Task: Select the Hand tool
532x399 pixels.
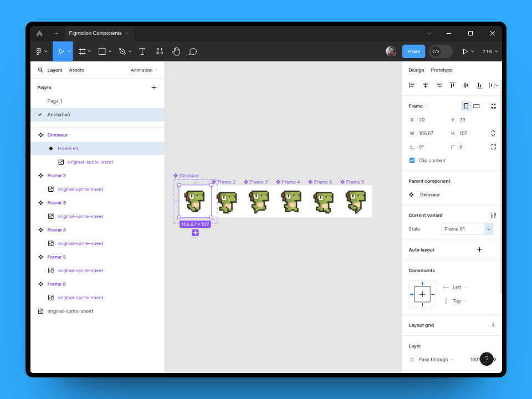Action: (176, 52)
